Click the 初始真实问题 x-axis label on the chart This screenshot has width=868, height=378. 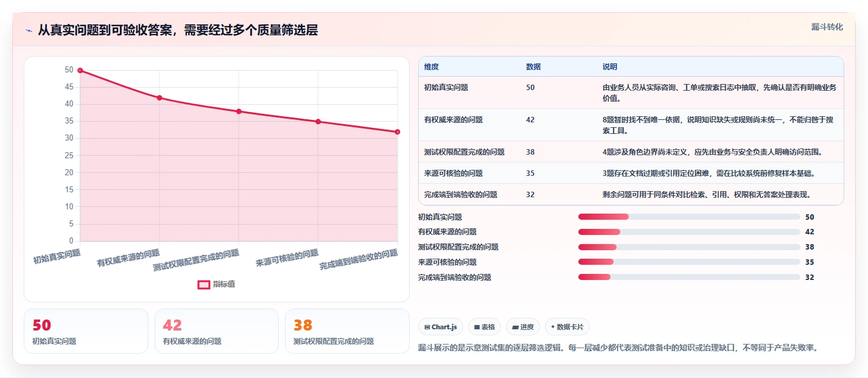click(57, 256)
